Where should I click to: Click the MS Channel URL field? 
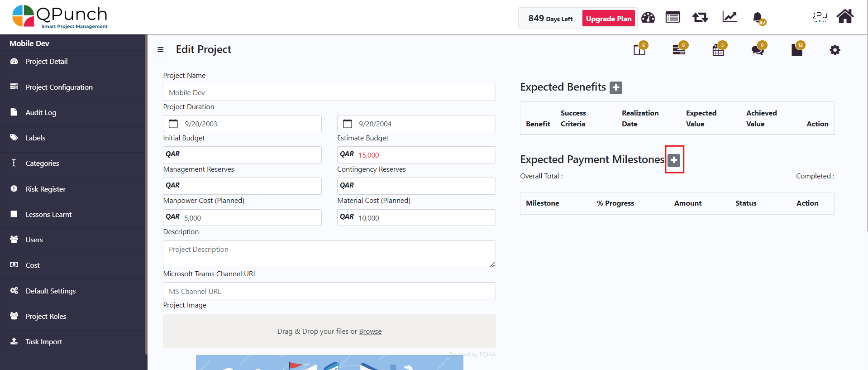(x=329, y=291)
